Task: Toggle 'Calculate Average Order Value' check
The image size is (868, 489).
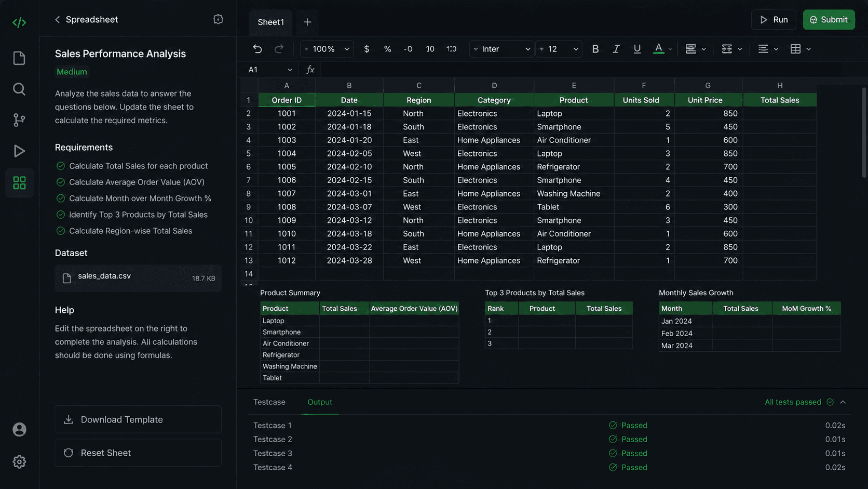Action: [x=61, y=182]
